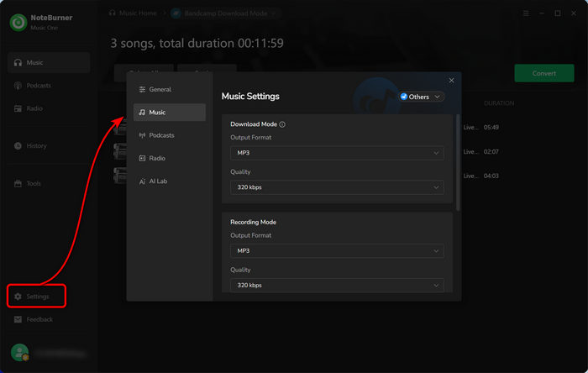This screenshot has width=588, height=373.
Task: Click the General sliders icon
Action: pyautogui.click(x=142, y=89)
